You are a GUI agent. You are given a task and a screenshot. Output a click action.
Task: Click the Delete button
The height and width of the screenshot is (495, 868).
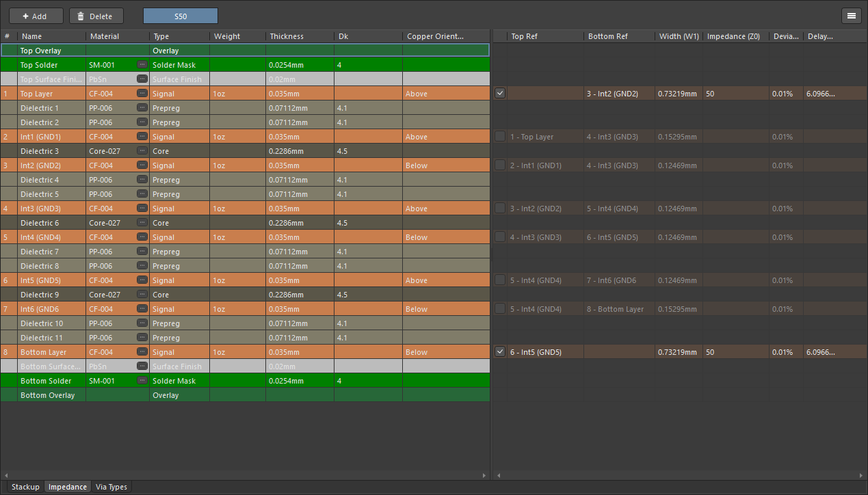pyautogui.click(x=96, y=16)
